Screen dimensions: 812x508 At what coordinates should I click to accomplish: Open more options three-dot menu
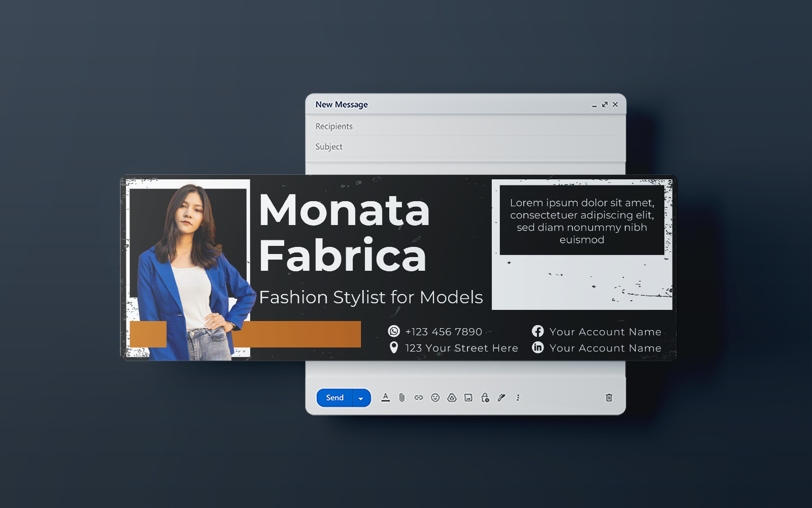518,398
